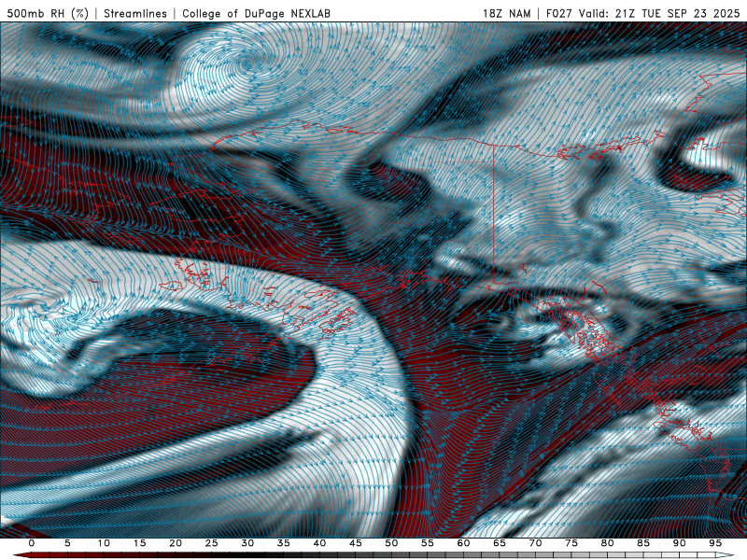The image size is (747, 560).
Task: Click the colorbar label "25"
Action: point(212,543)
